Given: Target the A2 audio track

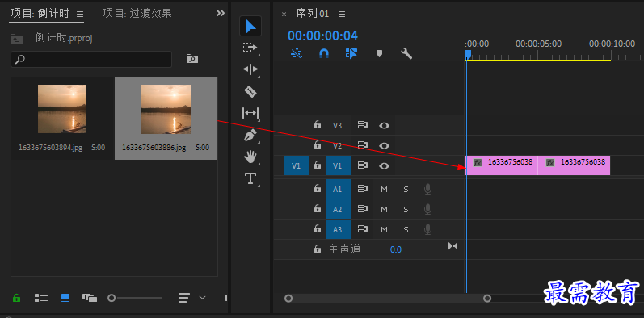Looking at the screenshot, I should point(338,209).
